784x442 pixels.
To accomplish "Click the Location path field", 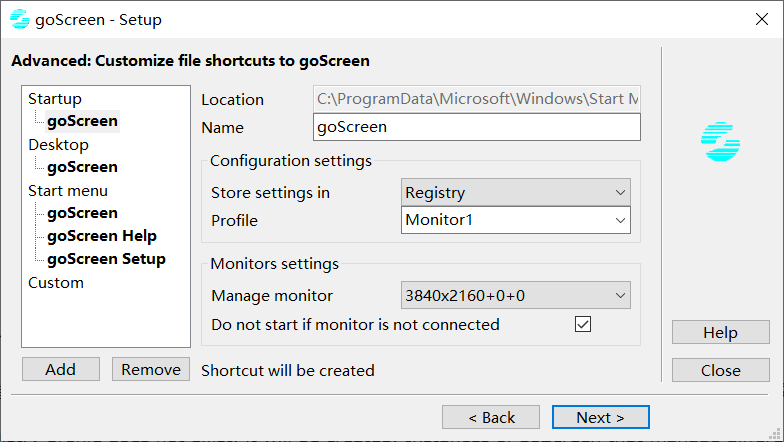I will [476, 99].
